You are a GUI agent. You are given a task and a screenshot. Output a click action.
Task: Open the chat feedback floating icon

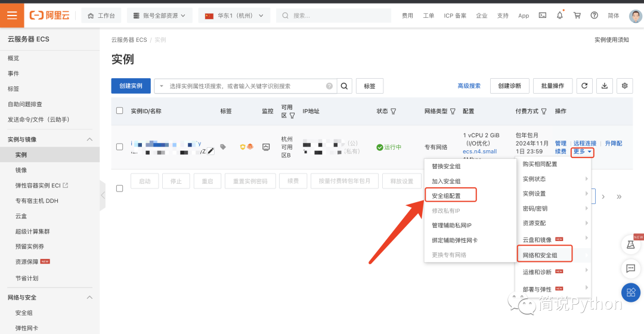[631, 268]
